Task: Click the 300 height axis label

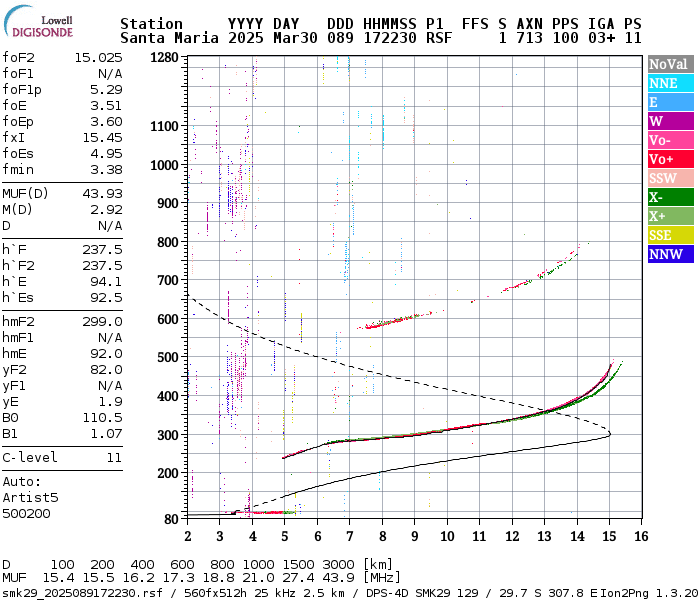Action: (168, 435)
